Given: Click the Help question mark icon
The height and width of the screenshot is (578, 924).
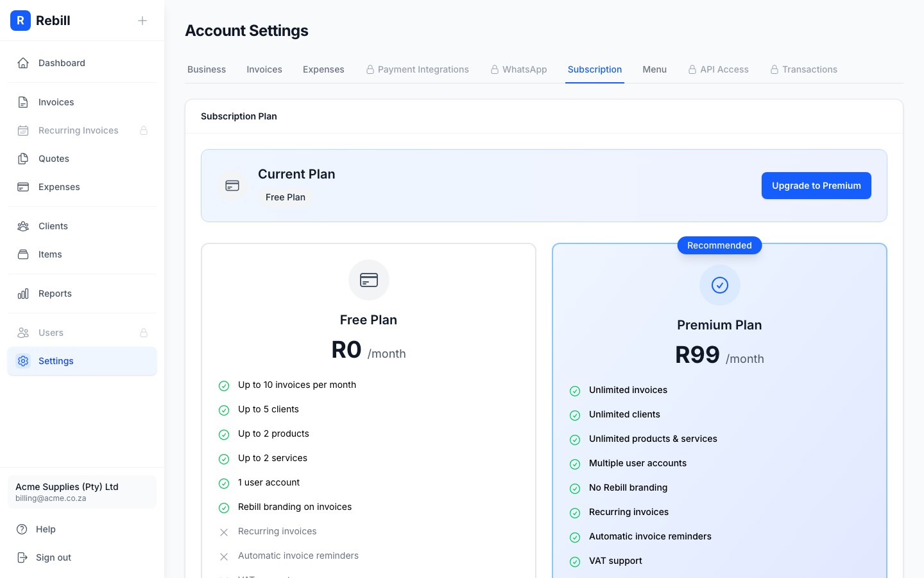Looking at the screenshot, I should tap(23, 529).
